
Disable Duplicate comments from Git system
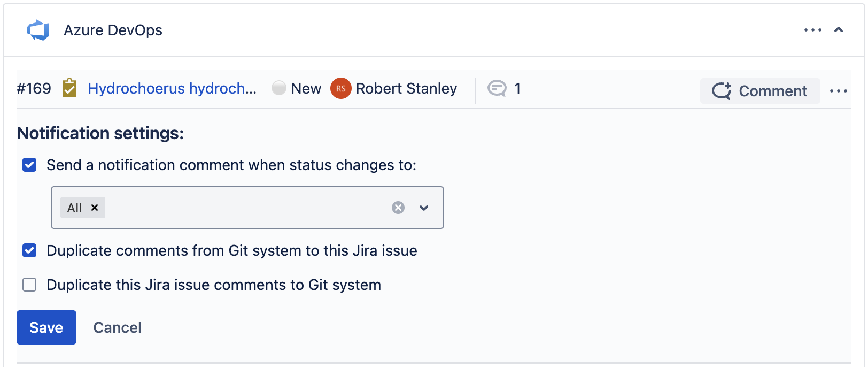(30, 250)
